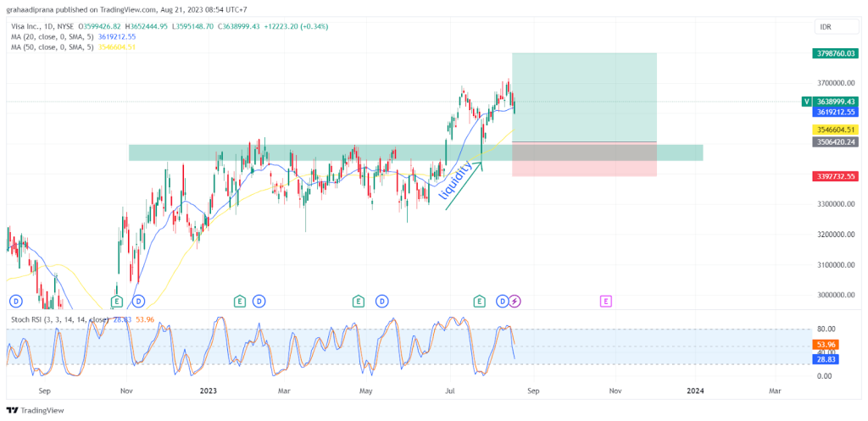Click the blue Stoch RSI value 28.83
The height and width of the screenshot is (421, 868).
pos(826,360)
